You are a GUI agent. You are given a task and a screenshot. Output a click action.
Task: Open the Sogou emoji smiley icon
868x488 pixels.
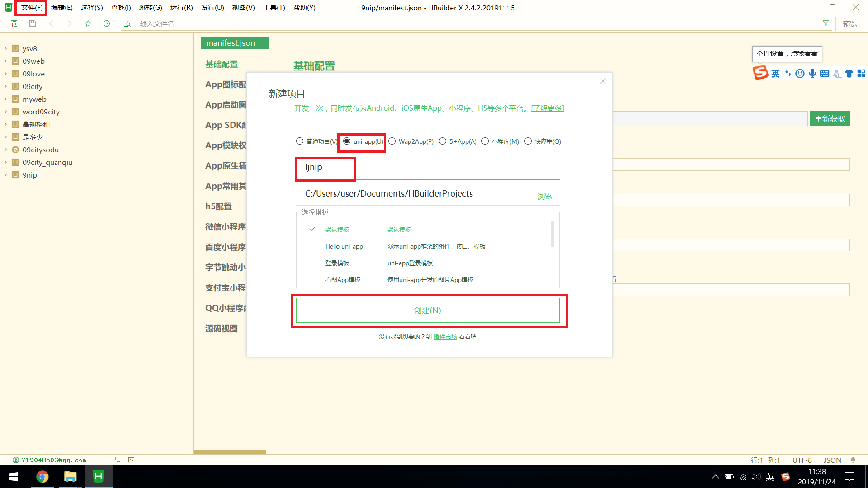(800, 73)
